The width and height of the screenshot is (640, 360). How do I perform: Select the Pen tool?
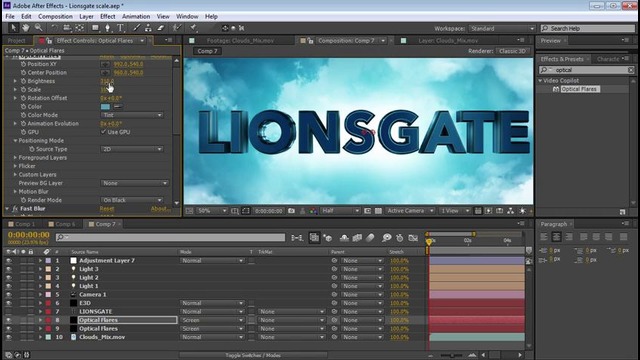click(x=108, y=28)
